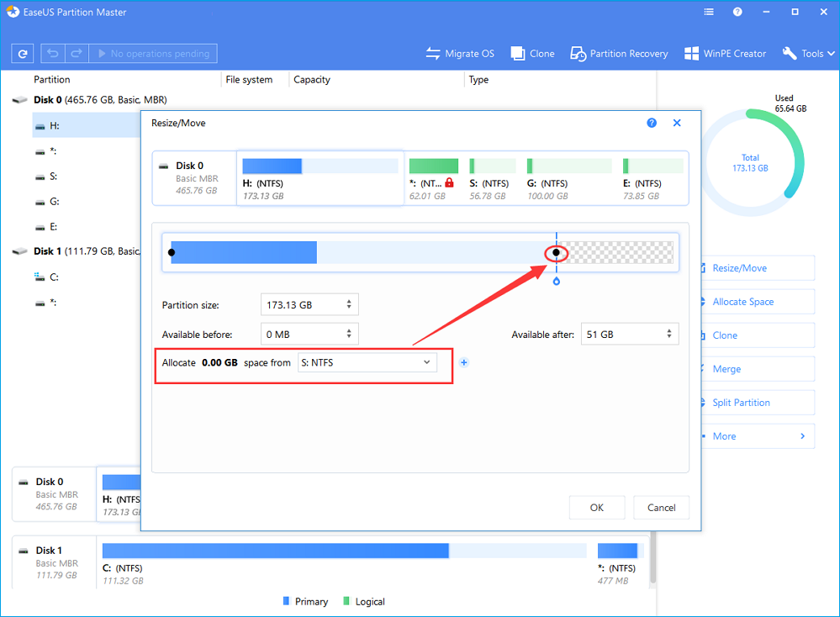This screenshot has width=840, height=617.
Task: Launch Partition Recovery
Action: 578,54
